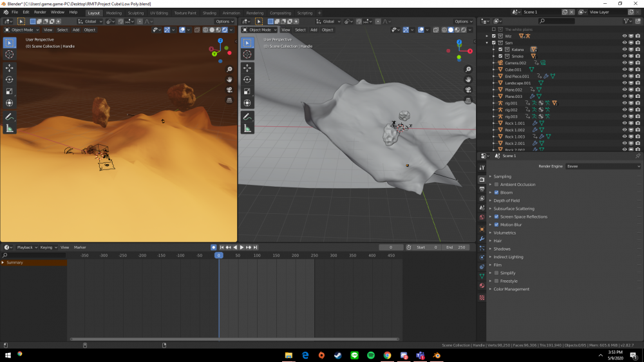Image resolution: width=644 pixels, height=362 pixels.
Task: Disable the Bloom checkbox
Action: (497, 193)
